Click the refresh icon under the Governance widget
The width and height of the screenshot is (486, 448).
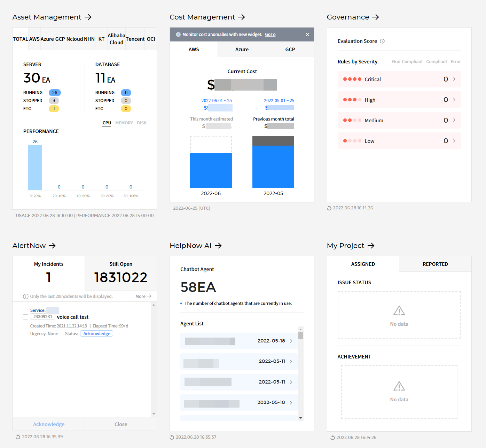[329, 208]
